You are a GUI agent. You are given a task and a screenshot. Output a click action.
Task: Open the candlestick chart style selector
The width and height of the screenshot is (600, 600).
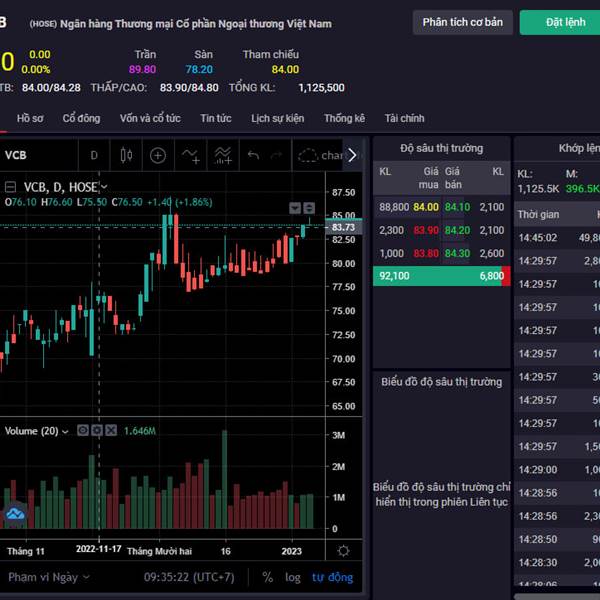(126, 155)
